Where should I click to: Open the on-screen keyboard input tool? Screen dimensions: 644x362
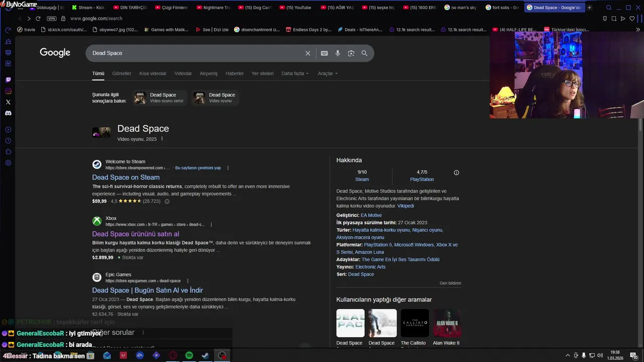(x=325, y=53)
